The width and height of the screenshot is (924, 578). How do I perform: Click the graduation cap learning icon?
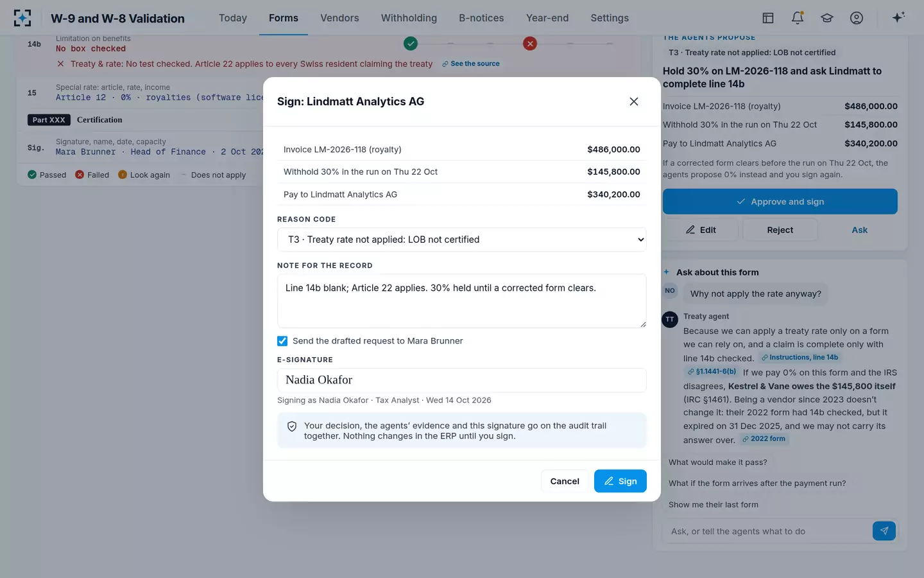coord(827,18)
